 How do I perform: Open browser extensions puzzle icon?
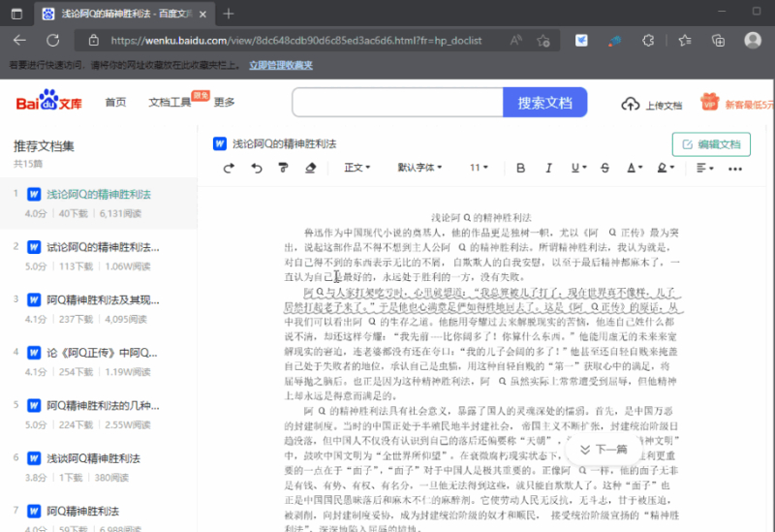[649, 41]
